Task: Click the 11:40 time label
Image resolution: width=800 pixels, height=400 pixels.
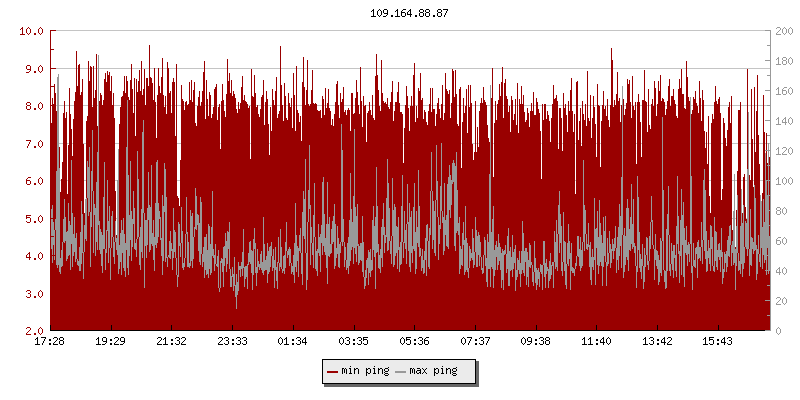Action: [596, 342]
